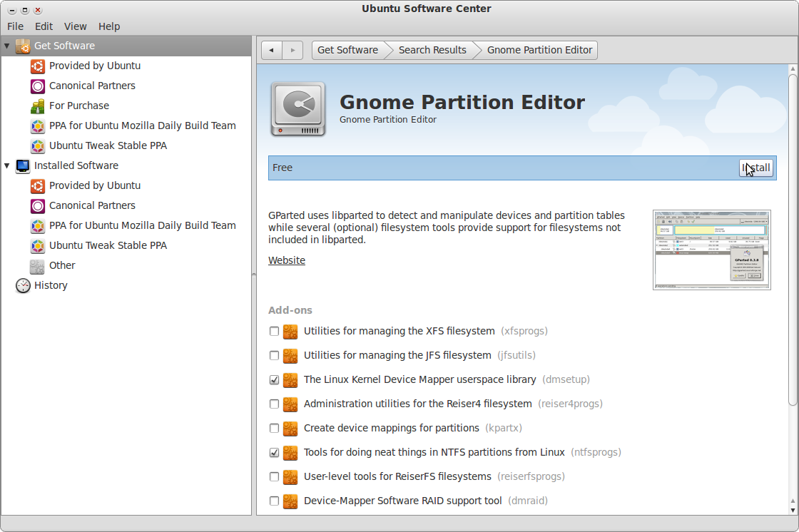Click the dmsetup add-on package icon
This screenshot has height=532, width=799.
pyautogui.click(x=290, y=380)
